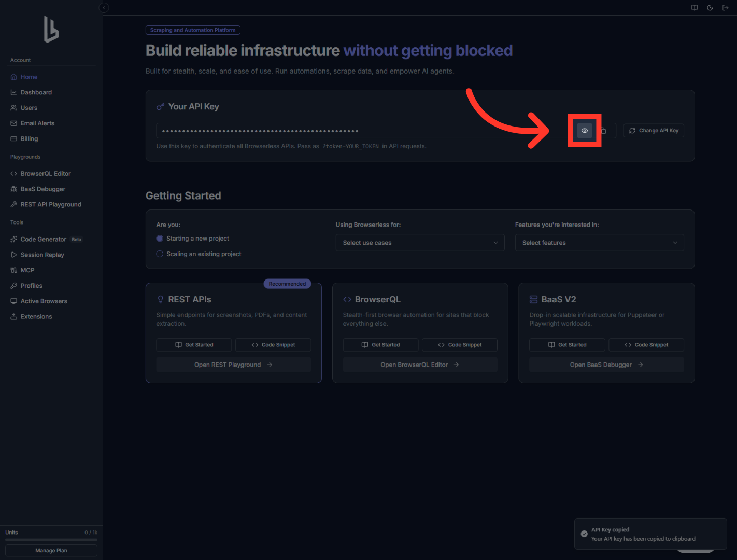The height and width of the screenshot is (560, 737).
Task: Open the Select features dropdown
Action: tap(600, 243)
